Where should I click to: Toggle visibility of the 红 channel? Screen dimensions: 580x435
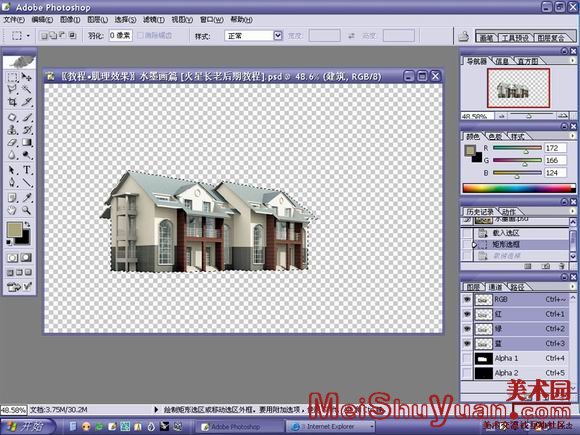click(x=467, y=314)
